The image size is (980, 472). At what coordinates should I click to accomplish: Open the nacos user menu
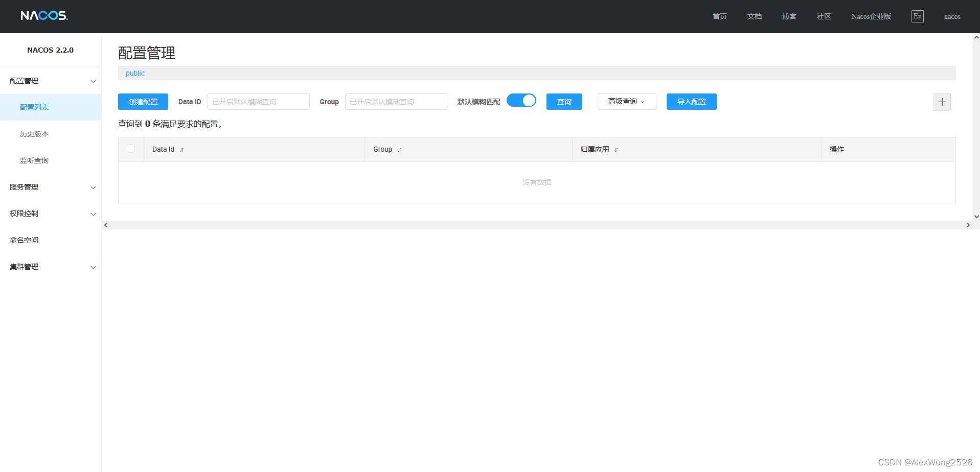pos(952,16)
